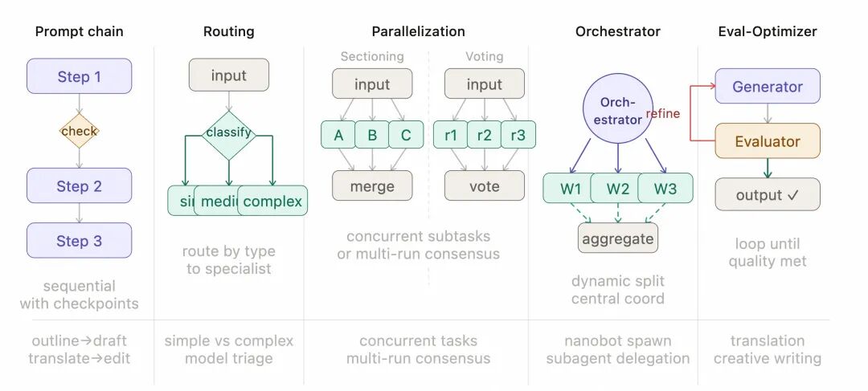Select sectioning node B

(x=372, y=135)
